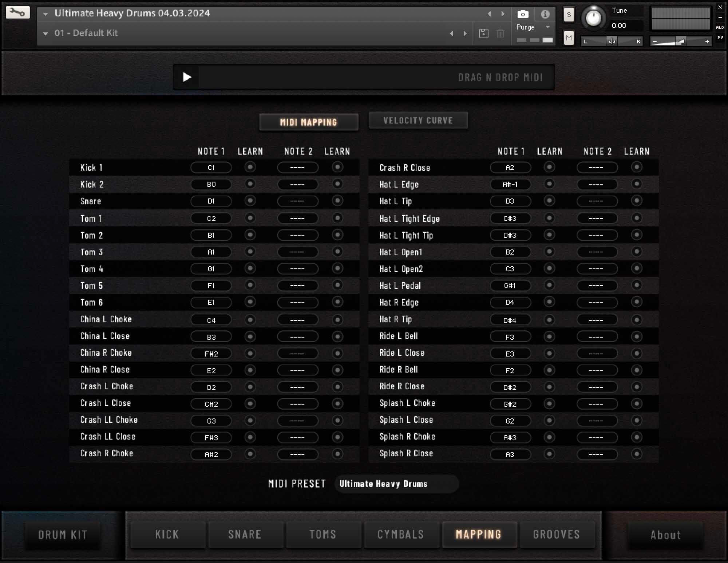Switch to the VELOCITY CURVE tab

tap(418, 121)
